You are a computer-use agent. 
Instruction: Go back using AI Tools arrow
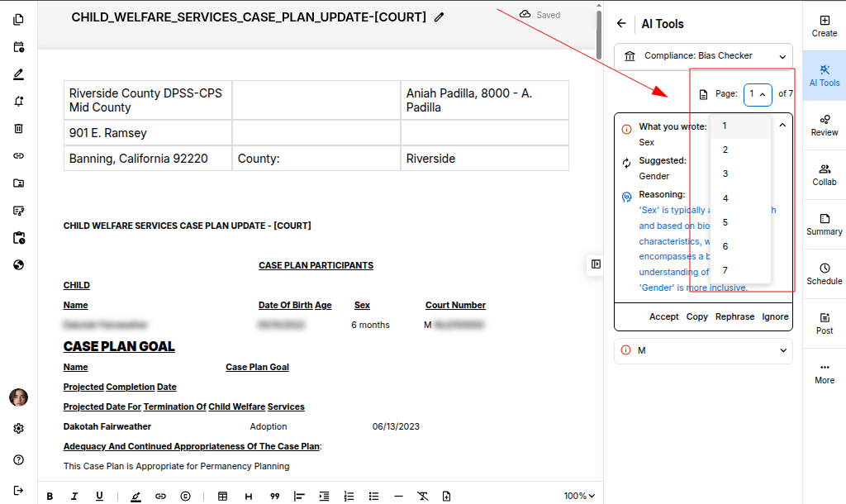[621, 24]
